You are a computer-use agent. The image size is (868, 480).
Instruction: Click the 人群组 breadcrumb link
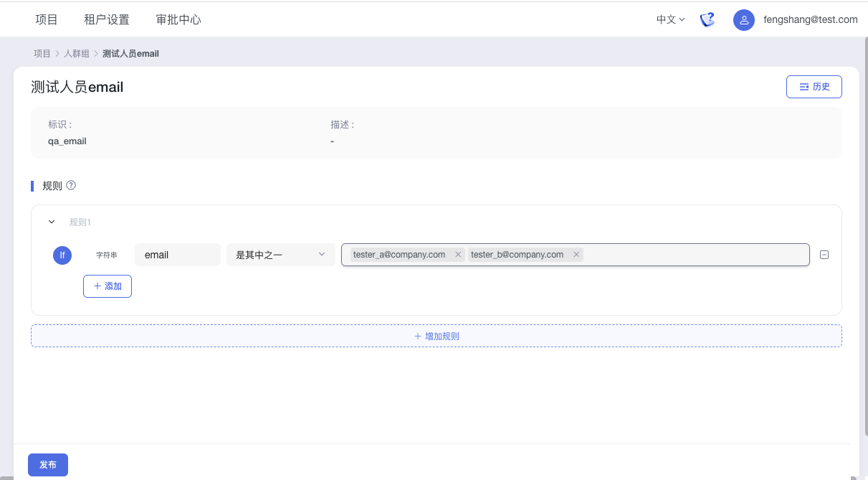[77, 54]
